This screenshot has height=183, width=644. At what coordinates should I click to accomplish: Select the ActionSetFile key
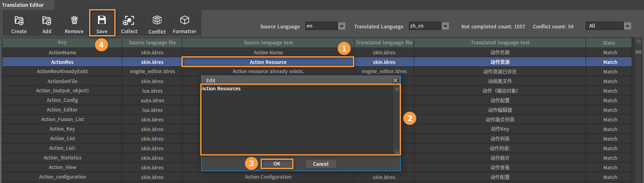[62, 81]
